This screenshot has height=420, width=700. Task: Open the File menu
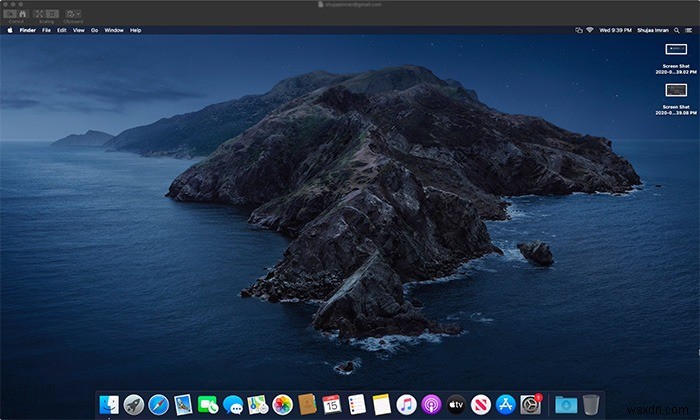click(46, 30)
